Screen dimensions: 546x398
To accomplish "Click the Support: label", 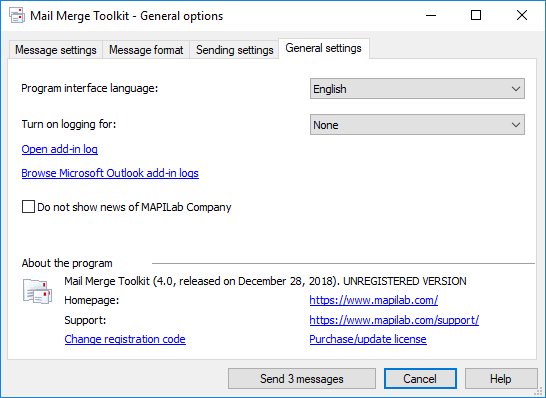I will [85, 320].
